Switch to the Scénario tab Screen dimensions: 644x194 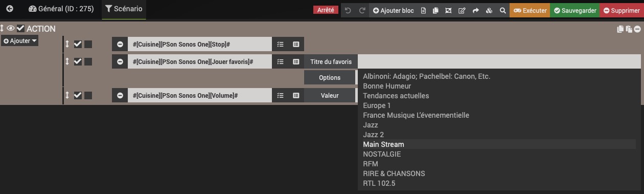coord(124,9)
